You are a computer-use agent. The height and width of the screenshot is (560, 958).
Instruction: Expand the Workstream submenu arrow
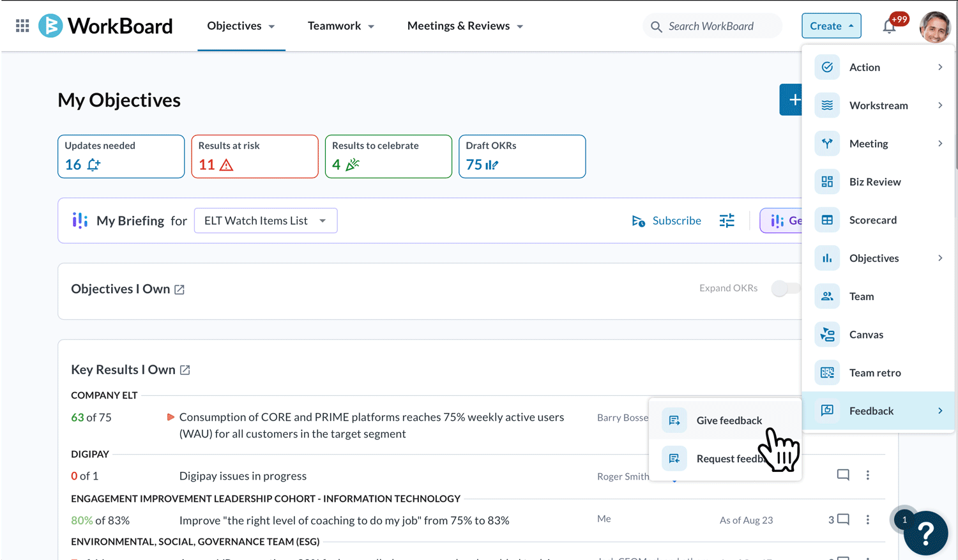pyautogui.click(x=940, y=105)
